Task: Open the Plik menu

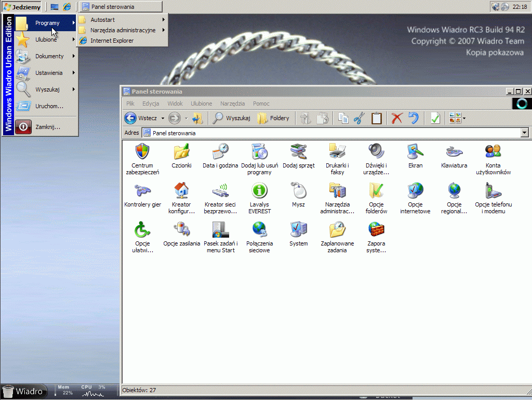Action: 130,104
